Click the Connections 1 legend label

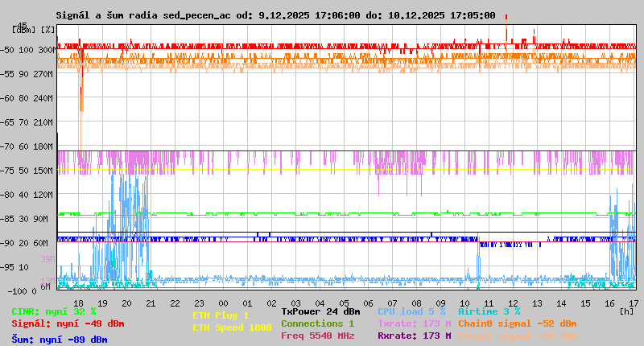pyautogui.click(x=317, y=323)
